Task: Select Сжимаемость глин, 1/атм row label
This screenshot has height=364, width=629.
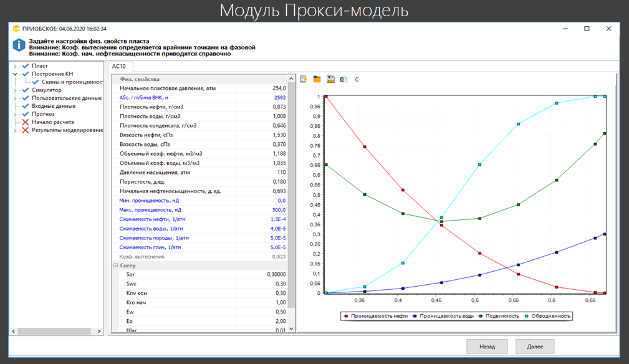Action: (150, 247)
